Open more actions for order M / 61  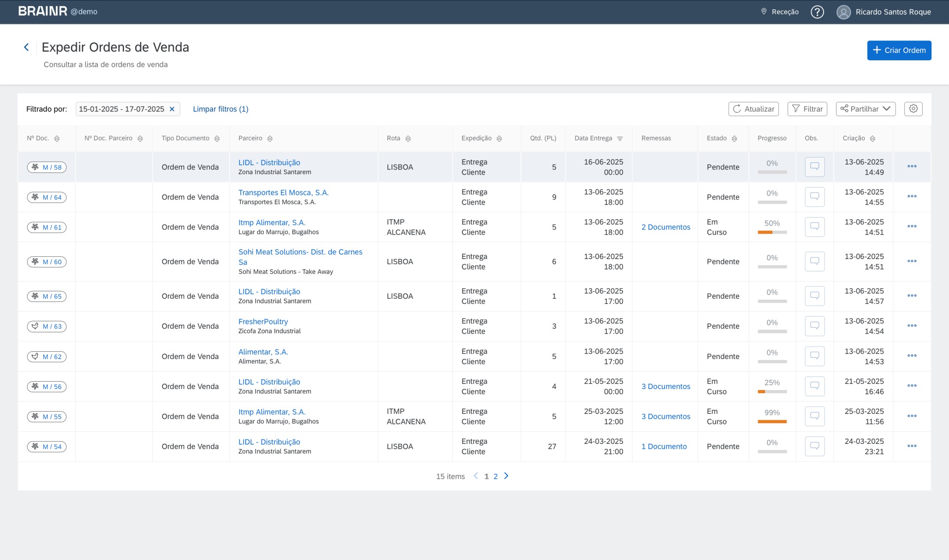coord(912,226)
